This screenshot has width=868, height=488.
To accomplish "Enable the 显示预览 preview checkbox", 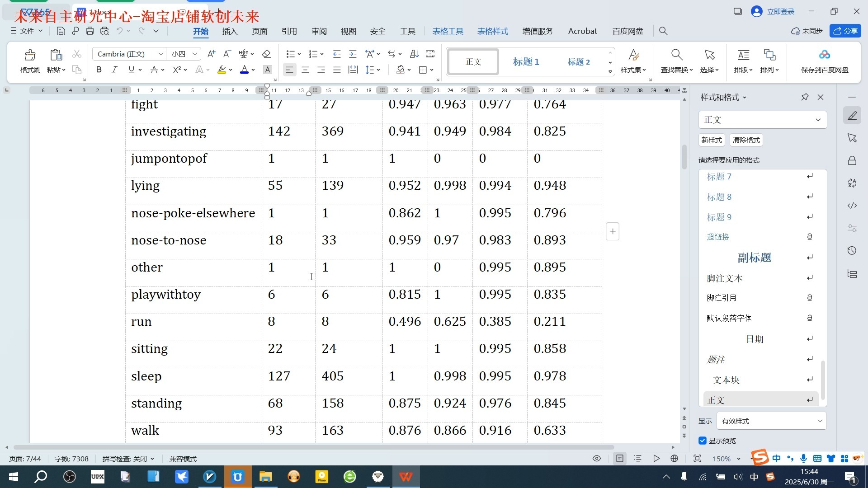I will click(x=703, y=441).
